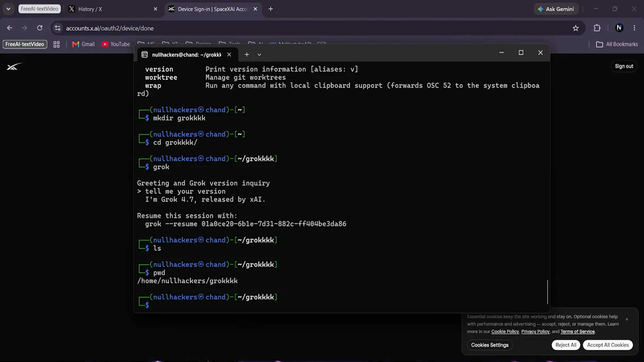The image size is (644, 362).
Task: Reject all cookies
Action: [x=566, y=345]
